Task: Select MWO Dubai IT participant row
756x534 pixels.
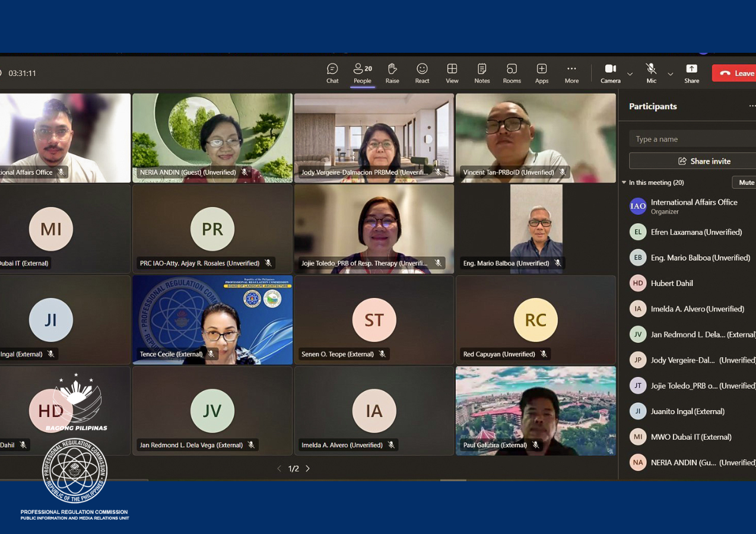Action: pyautogui.click(x=688, y=436)
